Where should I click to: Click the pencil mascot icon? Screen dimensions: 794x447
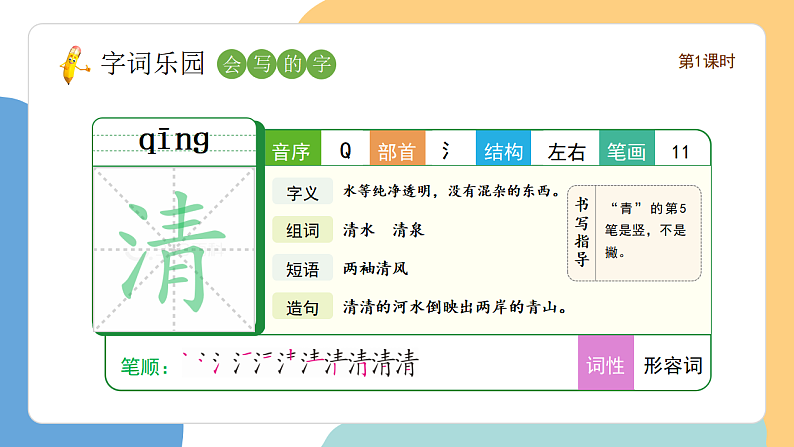[x=73, y=63]
